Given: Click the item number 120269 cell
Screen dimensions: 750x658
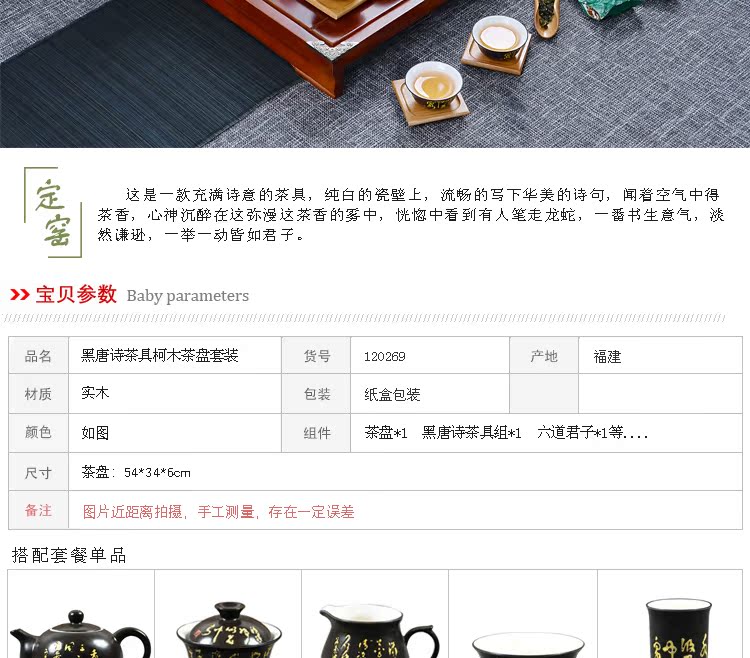Looking at the screenshot, I should 430,355.
